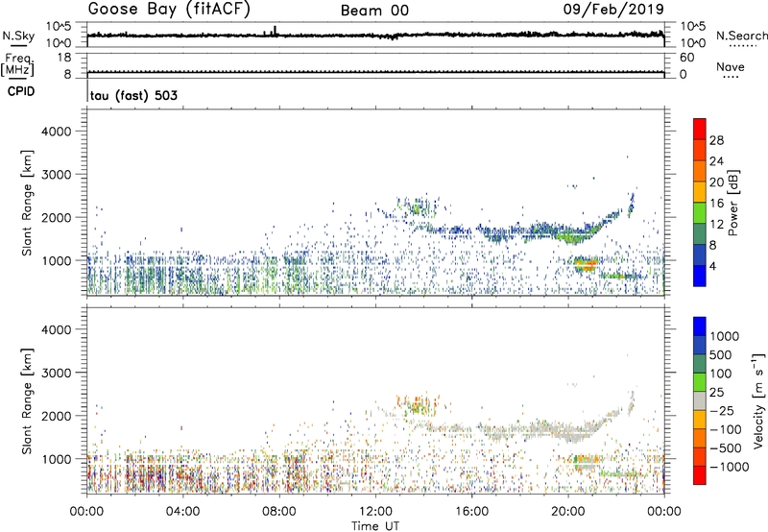Viewport: 768px width, 532px height.
Task: Click the bright blue power segment below 4 dB
Action: [700, 276]
